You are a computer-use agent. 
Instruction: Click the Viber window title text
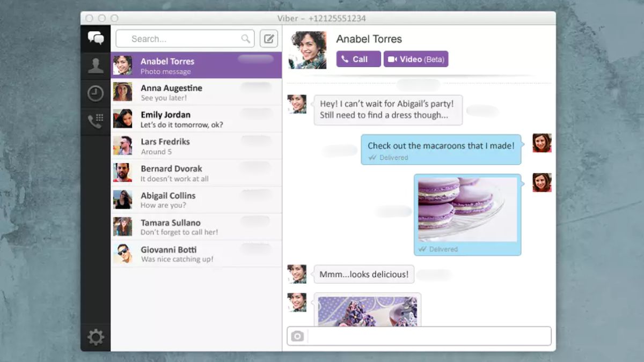coord(321,18)
